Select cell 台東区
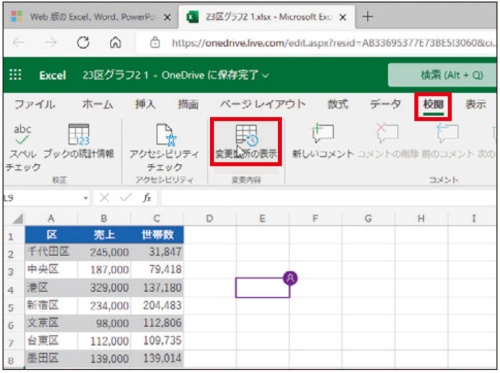Screen dimensions: 500x373 51,341
